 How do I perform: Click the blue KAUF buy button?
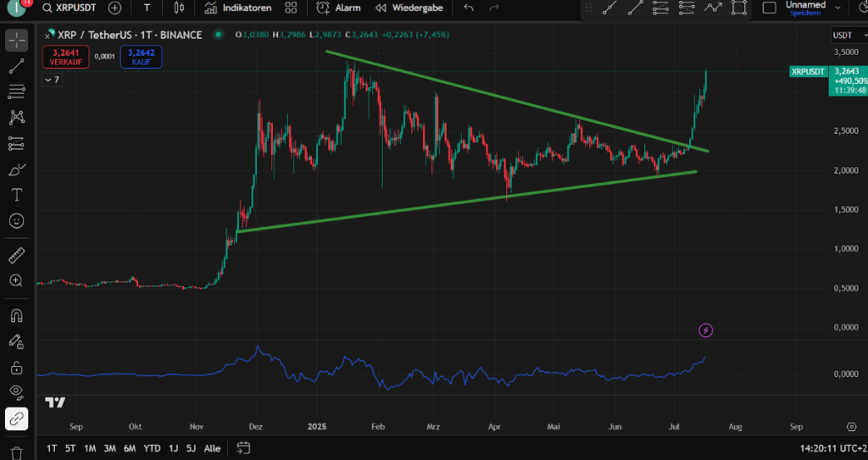[141, 57]
